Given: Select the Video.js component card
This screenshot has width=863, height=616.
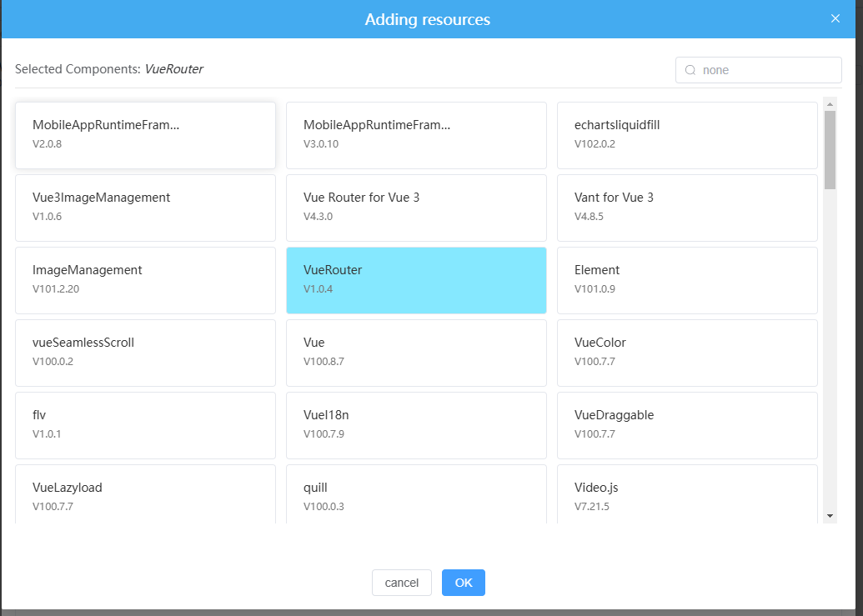Looking at the screenshot, I should click(x=687, y=494).
